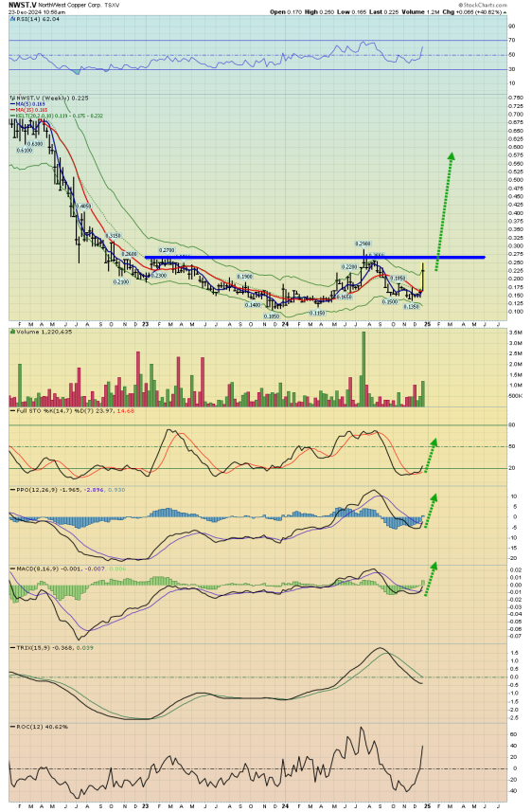Screen dimensions: 532x812
Task: Click the 0.6300 price annotation
Action: click(x=35, y=143)
